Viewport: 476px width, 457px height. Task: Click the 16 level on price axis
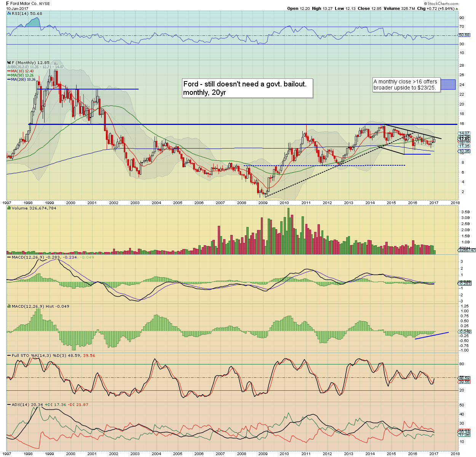point(462,123)
